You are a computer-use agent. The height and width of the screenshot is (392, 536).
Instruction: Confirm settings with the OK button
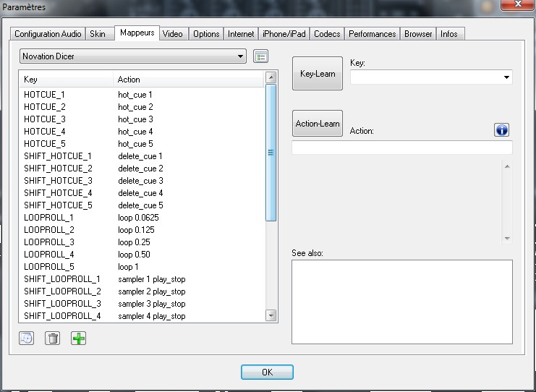267,372
